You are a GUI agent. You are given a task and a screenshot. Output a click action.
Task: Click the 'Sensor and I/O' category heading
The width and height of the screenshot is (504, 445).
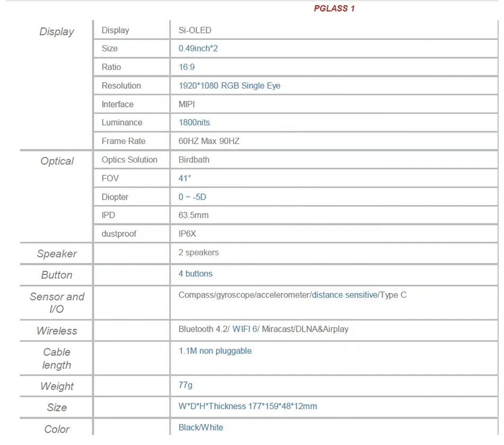coord(57,302)
